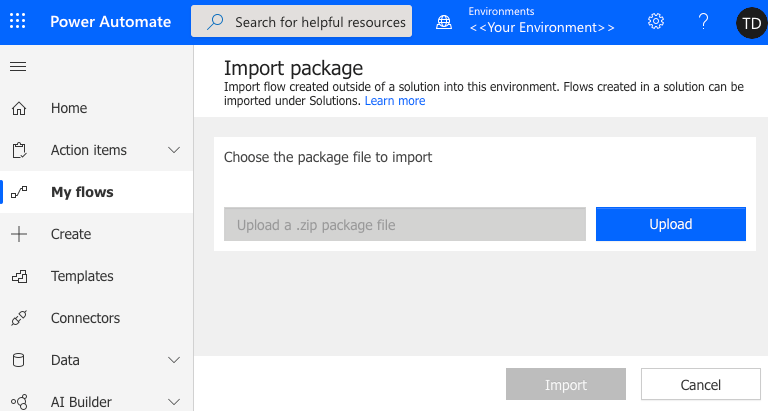Open the app launcher waffle icon

click(18, 22)
